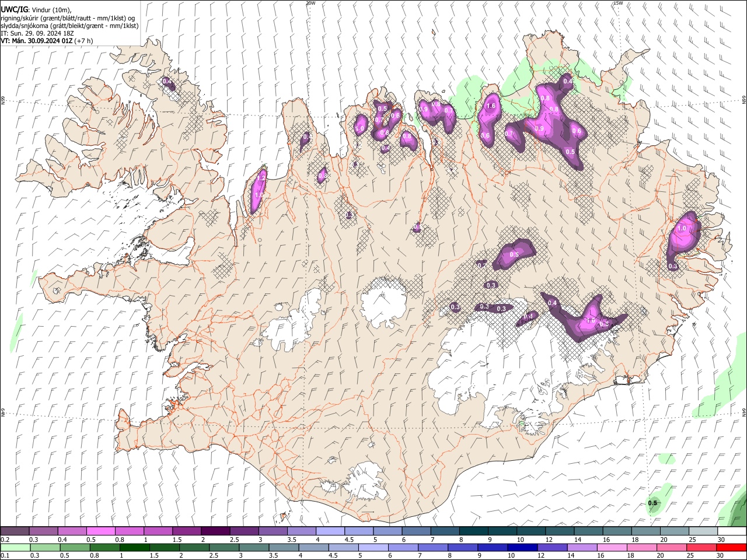
Task: Pick the darkest green 1–1.5 swatch, lower legend row
Action: pos(134,547)
